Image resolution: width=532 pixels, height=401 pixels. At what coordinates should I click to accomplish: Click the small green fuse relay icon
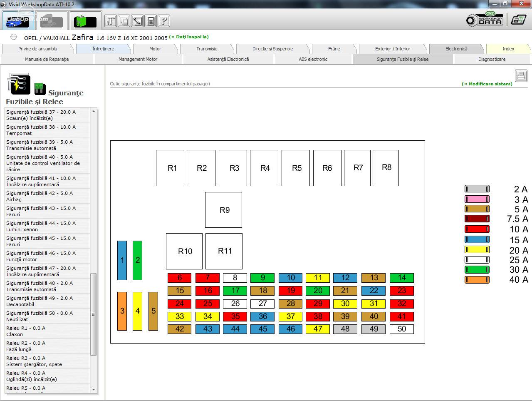pyautogui.click(x=40, y=88)
